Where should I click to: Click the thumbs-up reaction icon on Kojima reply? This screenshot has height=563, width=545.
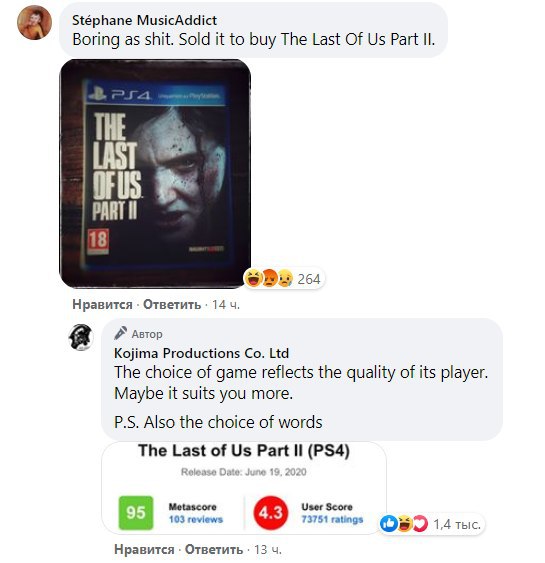[389, 524]
